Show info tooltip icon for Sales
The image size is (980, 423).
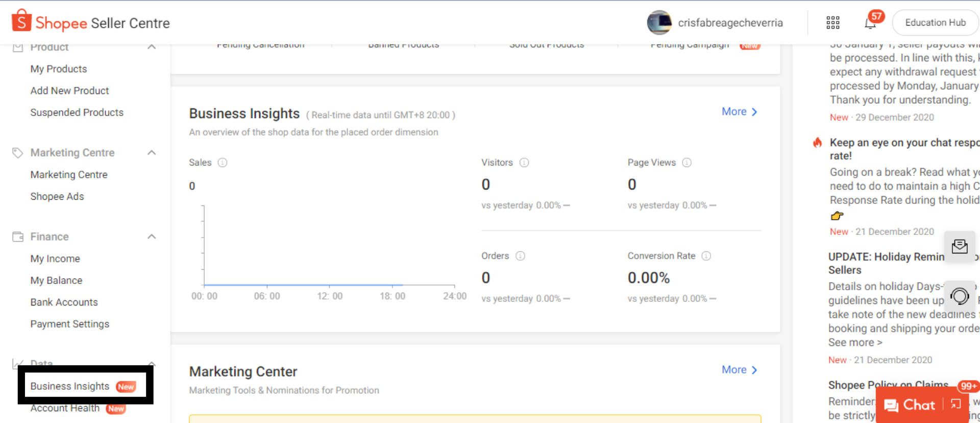223,162
